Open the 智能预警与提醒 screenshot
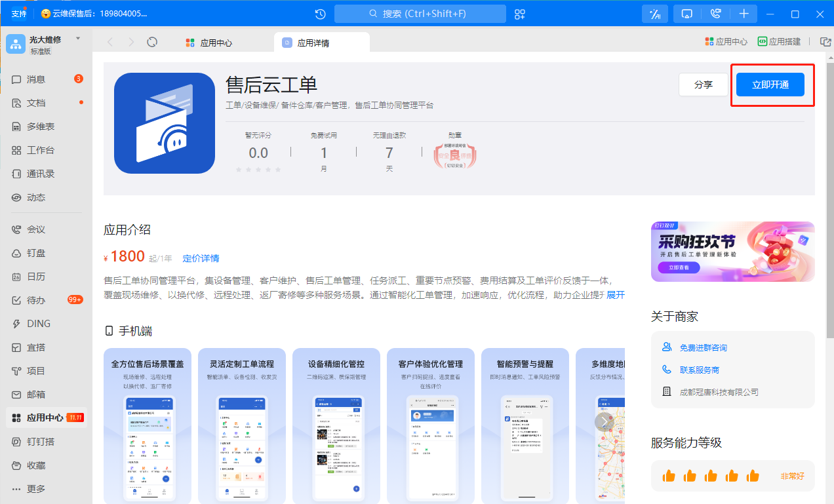 pos(525,426)
